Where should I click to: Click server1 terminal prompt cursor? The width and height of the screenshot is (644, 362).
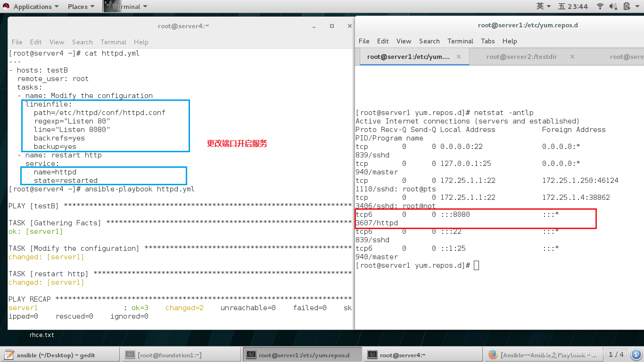coord(476,265)
